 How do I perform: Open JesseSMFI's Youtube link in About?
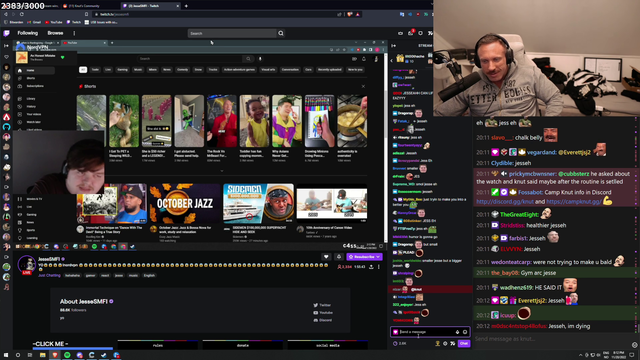(x=323, y=313)
